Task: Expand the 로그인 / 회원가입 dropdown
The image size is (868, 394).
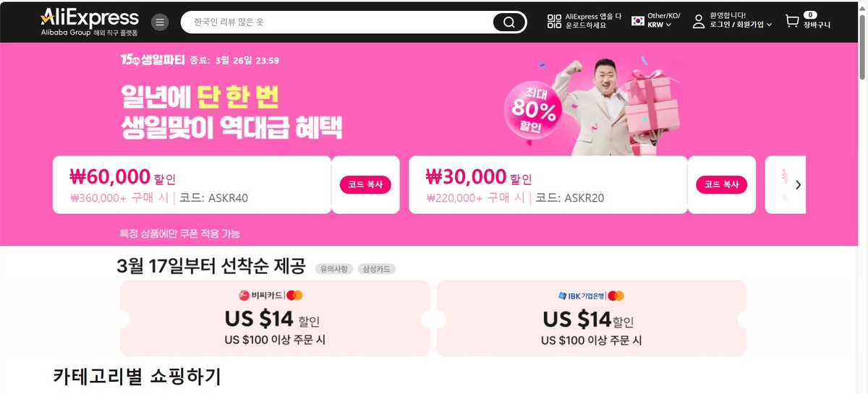Action: [741, 25]
